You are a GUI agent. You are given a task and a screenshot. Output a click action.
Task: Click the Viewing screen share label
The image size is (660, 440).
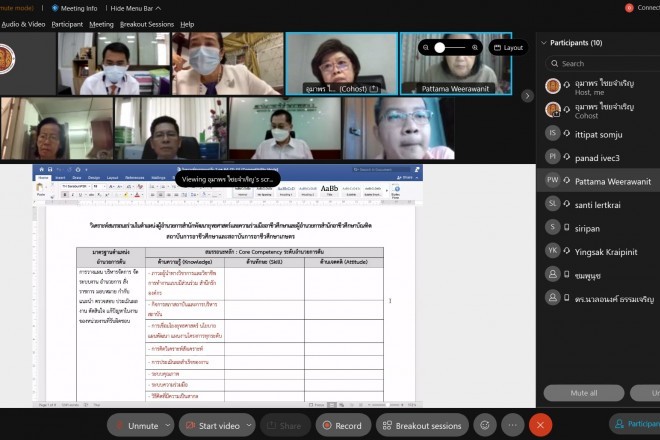point(228,179)
